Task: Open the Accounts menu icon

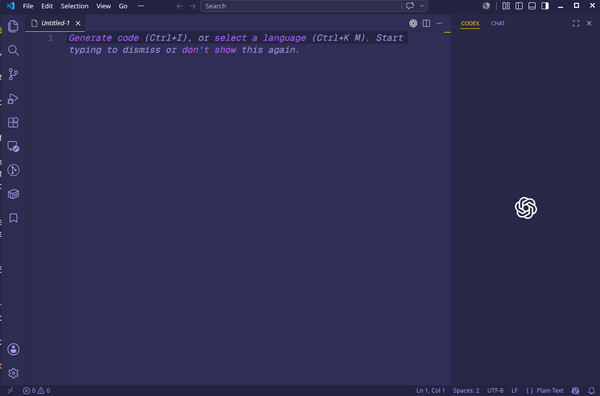Action: point(13,349)
